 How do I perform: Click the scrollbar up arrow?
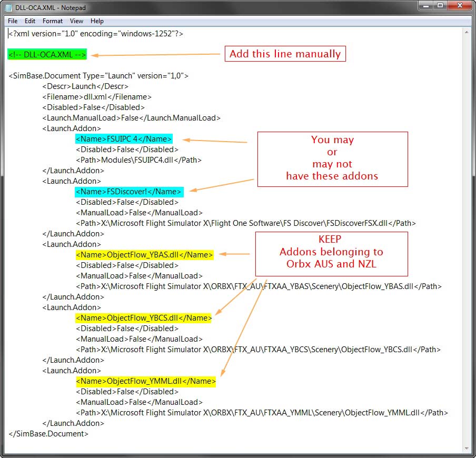pos(467,32)
